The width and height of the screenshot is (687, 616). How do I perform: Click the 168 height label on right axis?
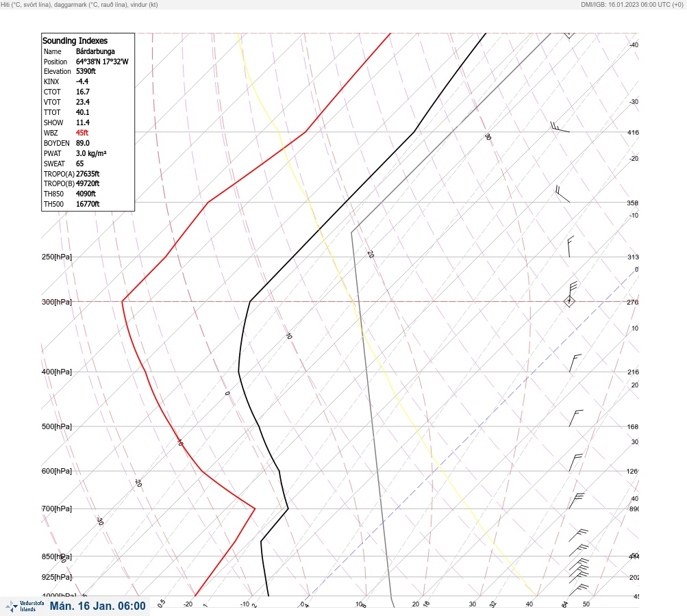click(x=633, y=426)
